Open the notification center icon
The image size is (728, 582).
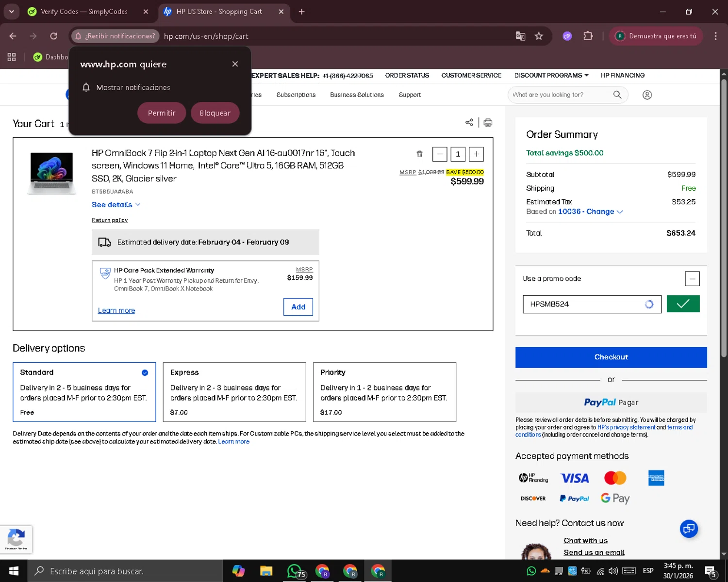tap(710, 571)
